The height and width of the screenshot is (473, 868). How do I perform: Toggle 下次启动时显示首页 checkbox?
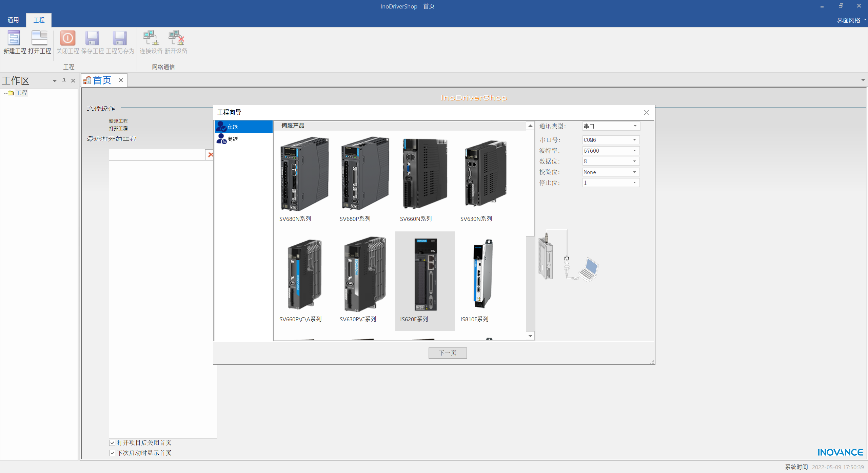click(x=112, y=453)
